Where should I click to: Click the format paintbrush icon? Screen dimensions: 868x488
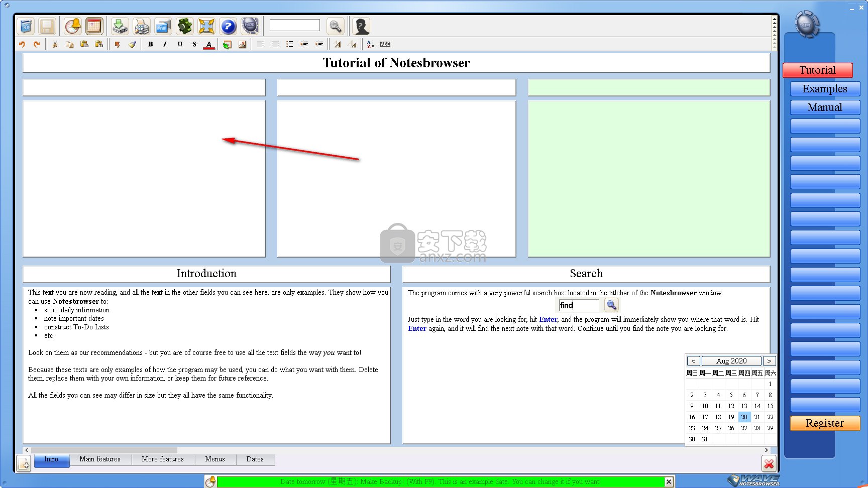click(132, 44)
